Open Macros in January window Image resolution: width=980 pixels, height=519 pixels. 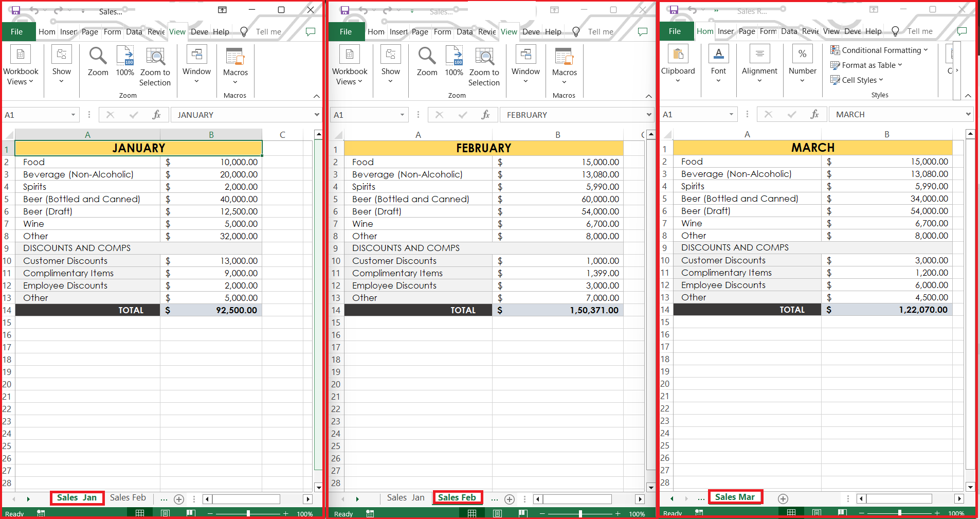pyautogui.click(x=235, y=66)
